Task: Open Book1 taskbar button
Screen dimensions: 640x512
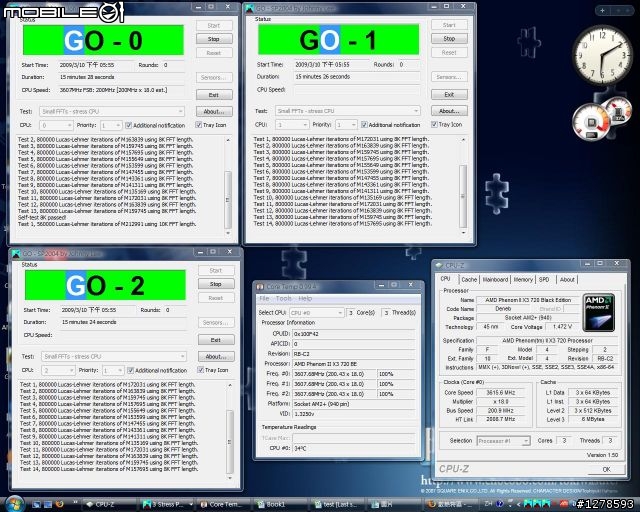Action: 279,504
